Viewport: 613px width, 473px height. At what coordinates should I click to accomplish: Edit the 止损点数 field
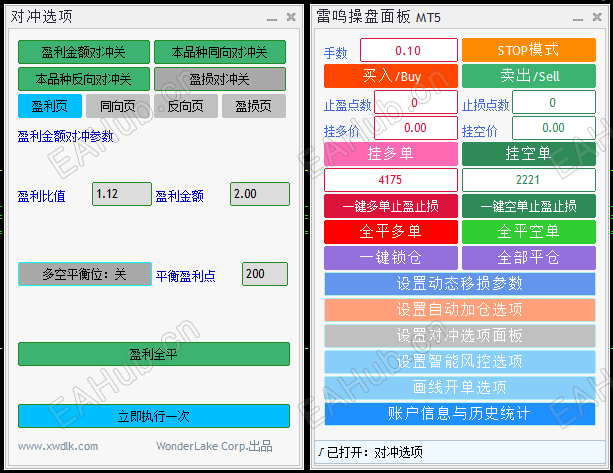pos(554,102)
